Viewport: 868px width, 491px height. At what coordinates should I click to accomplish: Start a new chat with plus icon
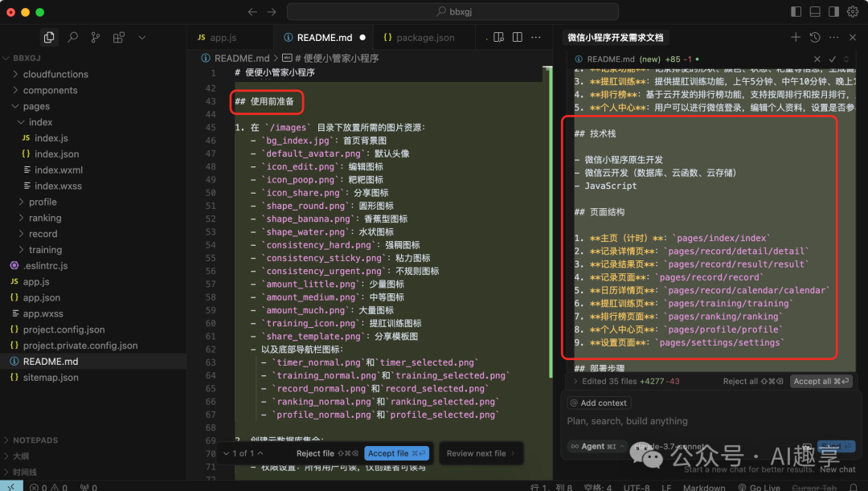(796, 37)
